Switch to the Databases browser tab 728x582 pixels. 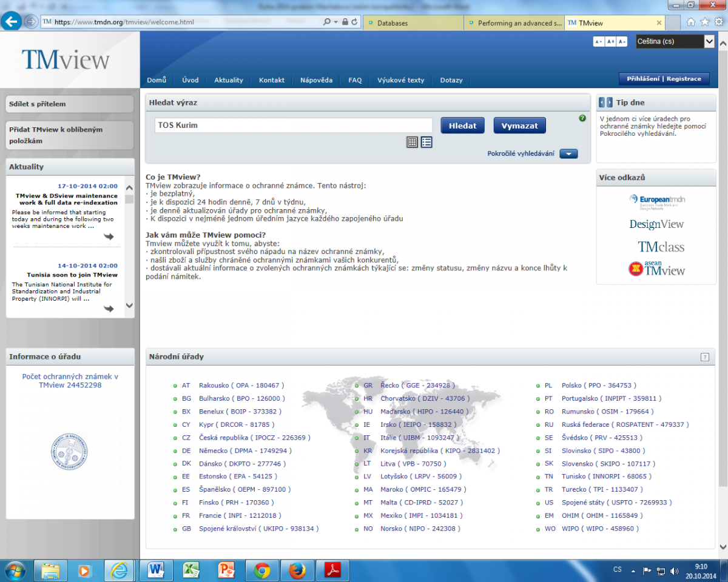[x=414, y=23]
